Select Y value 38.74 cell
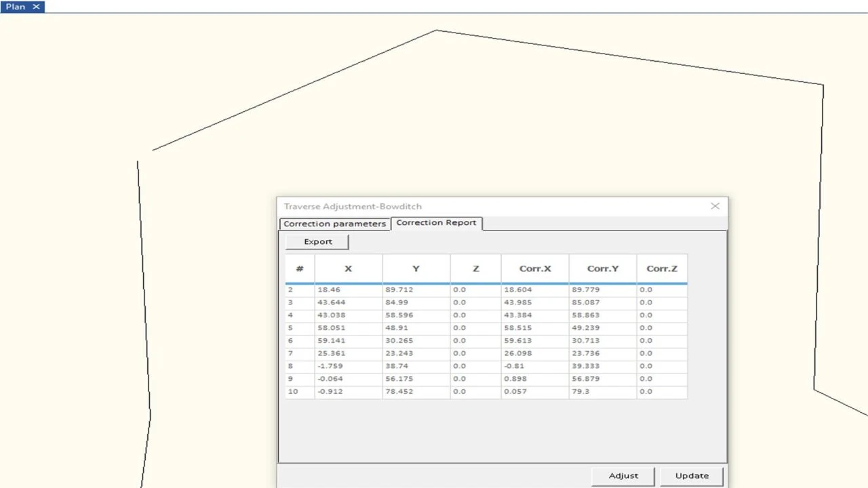The width and height of the screenshot is (868, 488). (416, 366)
